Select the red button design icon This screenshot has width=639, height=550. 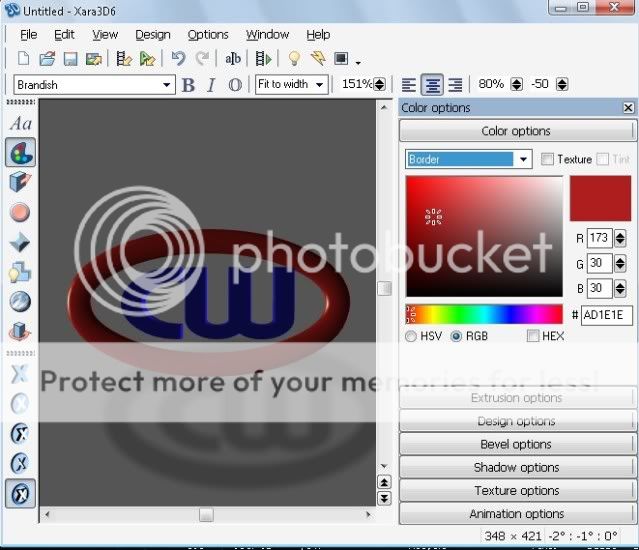(x=20, y=212)
